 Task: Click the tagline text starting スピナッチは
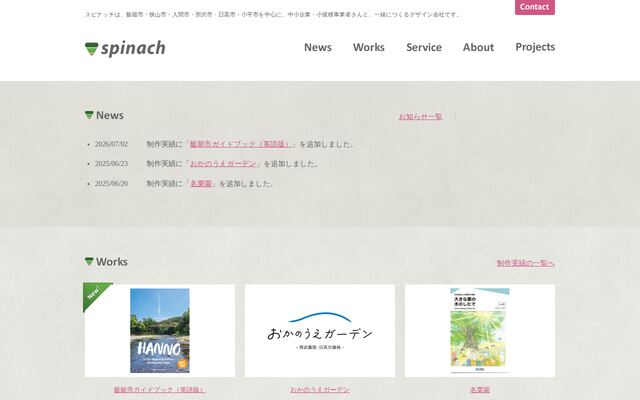[x=273, y=15]
